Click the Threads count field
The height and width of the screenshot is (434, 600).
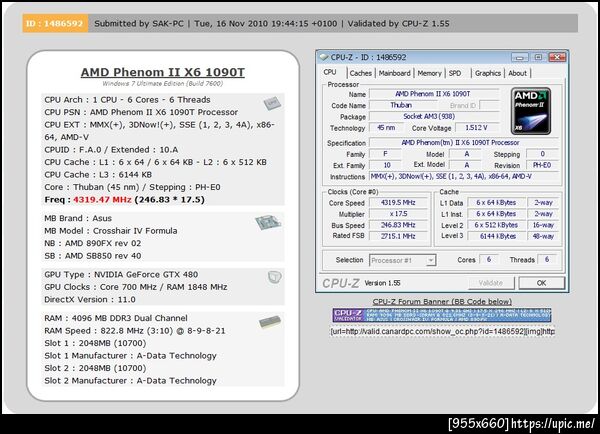(547, 259)
